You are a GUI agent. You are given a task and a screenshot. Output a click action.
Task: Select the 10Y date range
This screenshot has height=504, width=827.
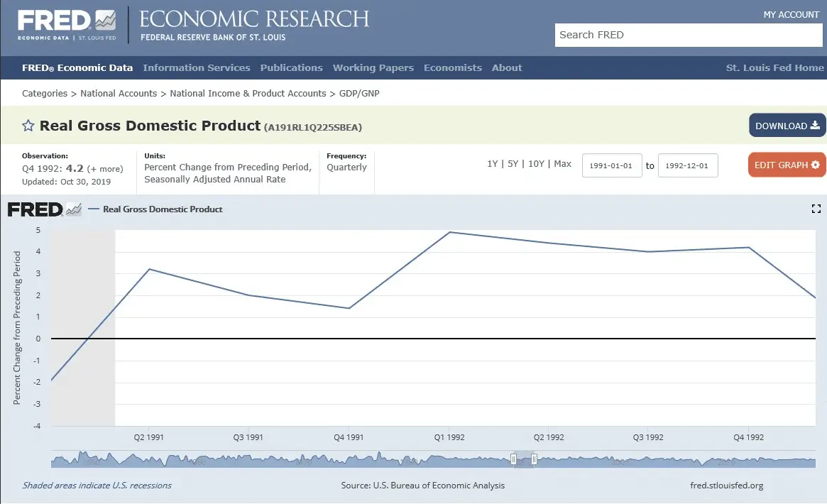coord(536,164)
